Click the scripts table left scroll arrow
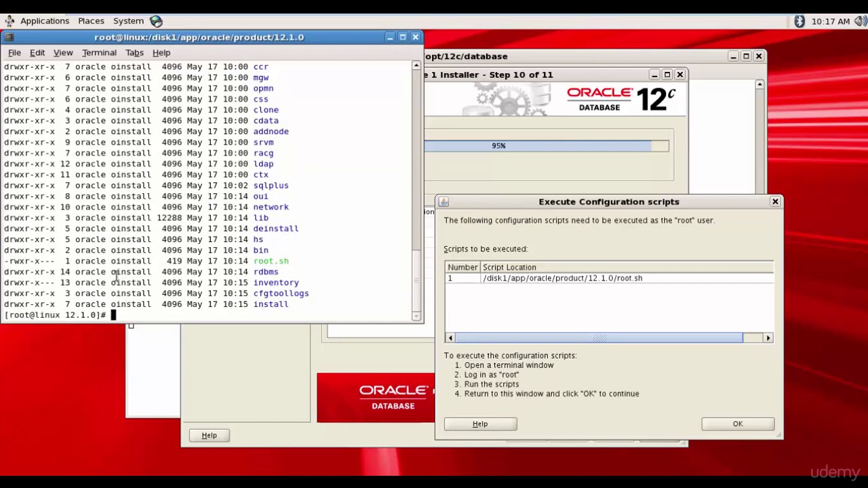The image size is (868, 488). [x=450, y=338]
